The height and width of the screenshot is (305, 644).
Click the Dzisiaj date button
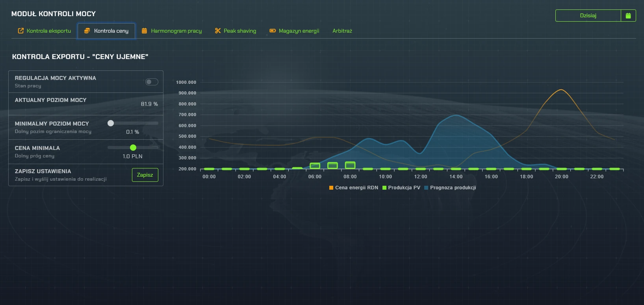[x=588, y=16]
